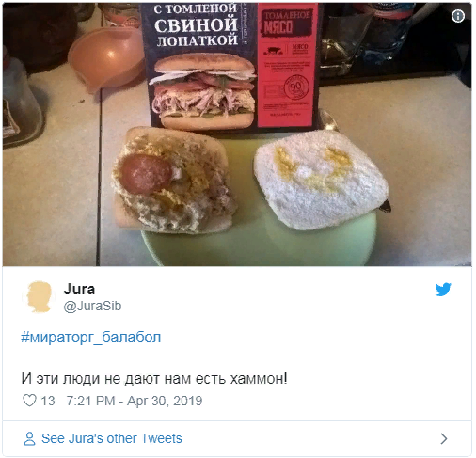Open Jura's profile avatar
476x458 pixels.
pyautogui.click(x=40, y=296)
